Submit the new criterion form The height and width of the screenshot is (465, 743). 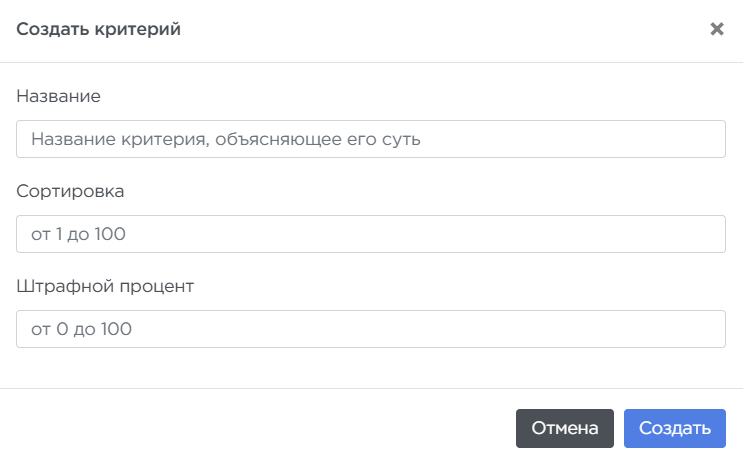click(x=674, y=429)
